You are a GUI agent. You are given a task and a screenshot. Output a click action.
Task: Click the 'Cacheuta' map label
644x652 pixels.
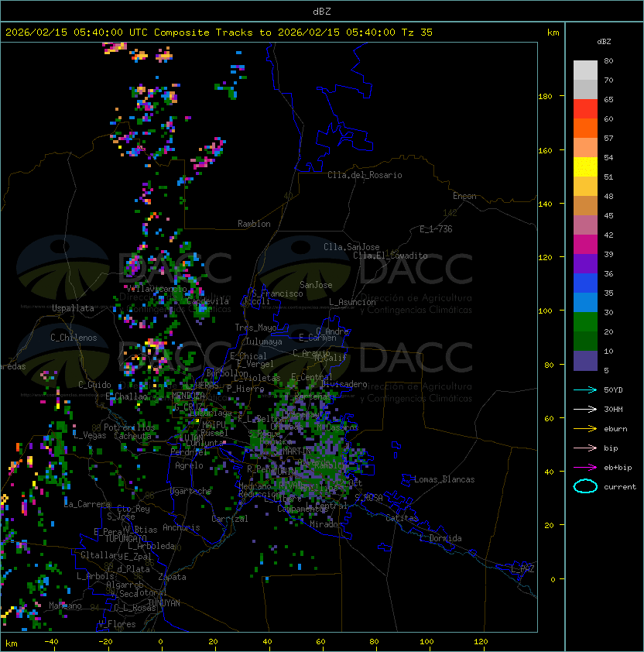132,436
